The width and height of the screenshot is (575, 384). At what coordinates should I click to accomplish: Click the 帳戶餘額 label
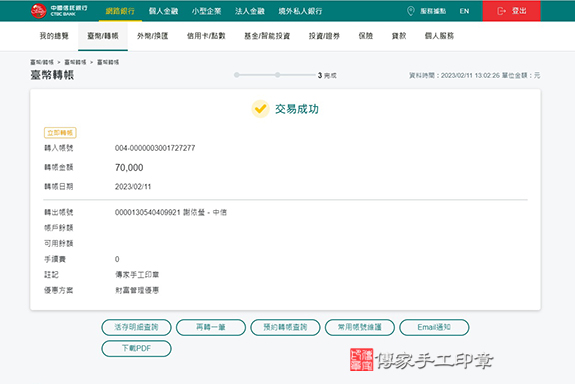coord(59,228)
